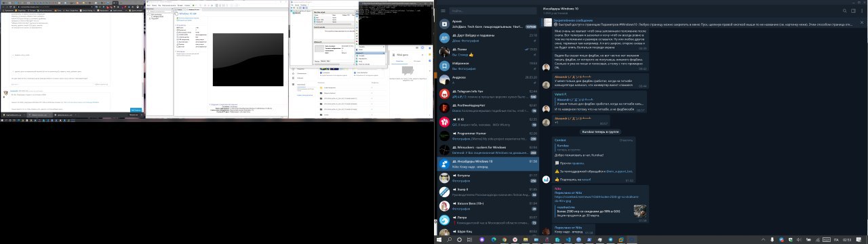Open Winsuckers - suckers for Windows chat
868x244 pixels.
tap(488, 150)
